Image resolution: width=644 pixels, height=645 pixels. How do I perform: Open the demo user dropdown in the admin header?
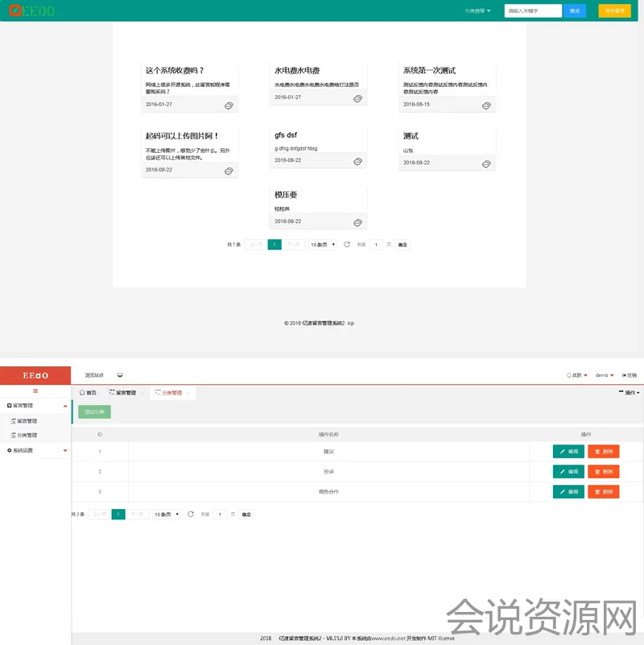(605, 375)
